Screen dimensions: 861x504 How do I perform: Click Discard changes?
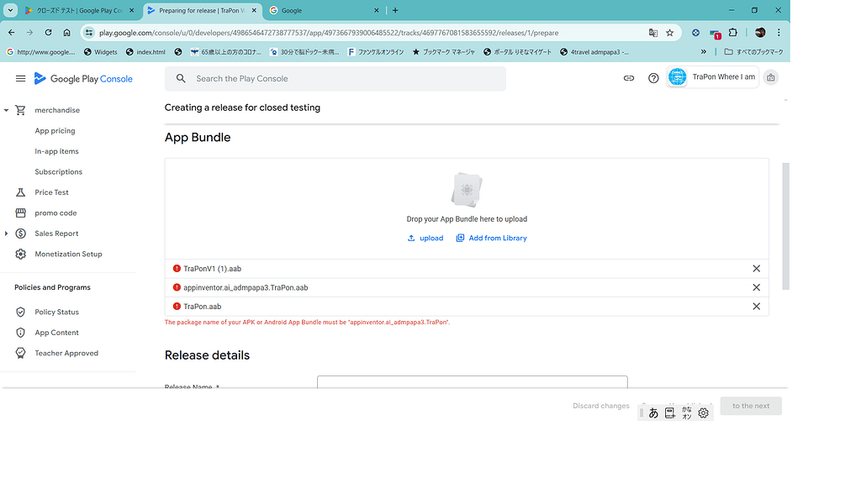[600, 406]
